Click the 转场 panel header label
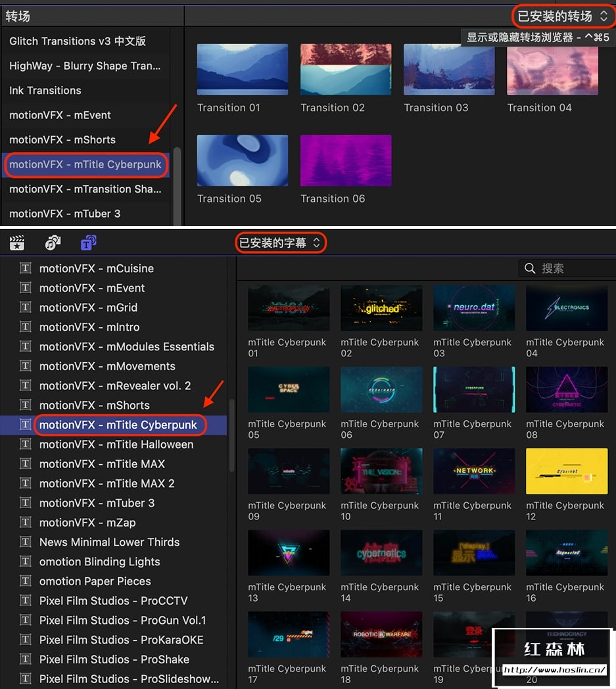This screenshot has height=689, width=616. pos(18,16)
